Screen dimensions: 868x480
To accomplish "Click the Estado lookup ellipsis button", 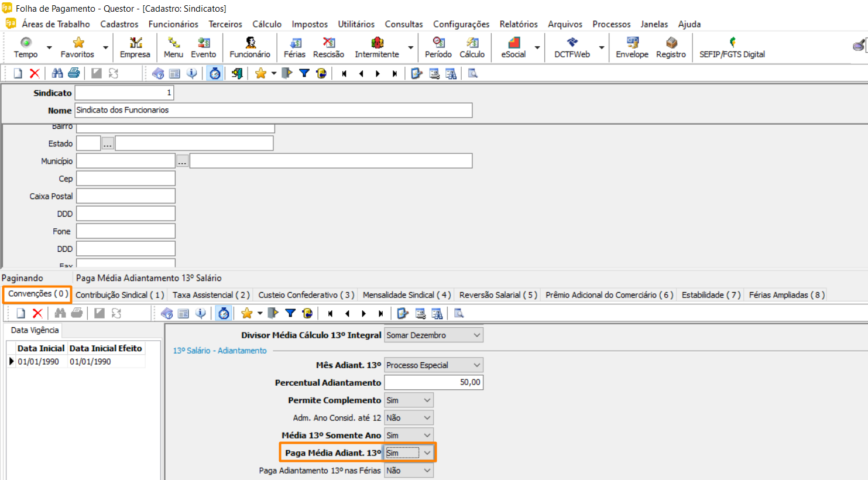I will point(108,143).
